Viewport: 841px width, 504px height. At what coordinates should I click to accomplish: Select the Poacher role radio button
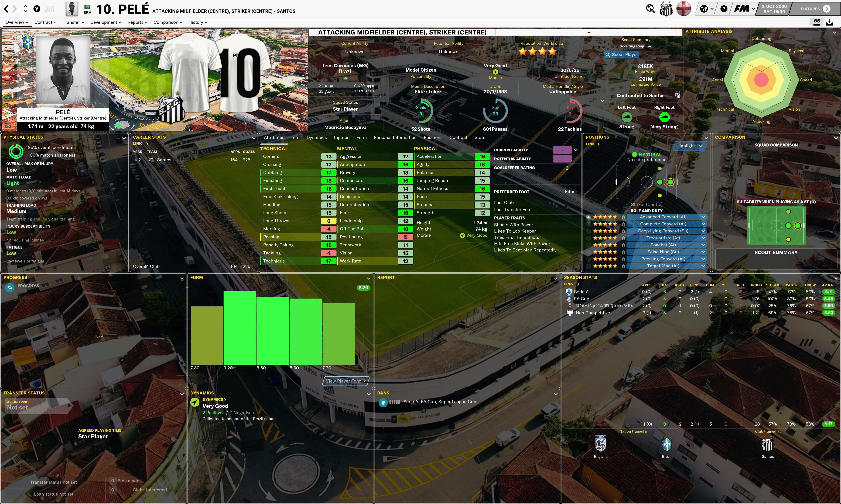(588, 245)
